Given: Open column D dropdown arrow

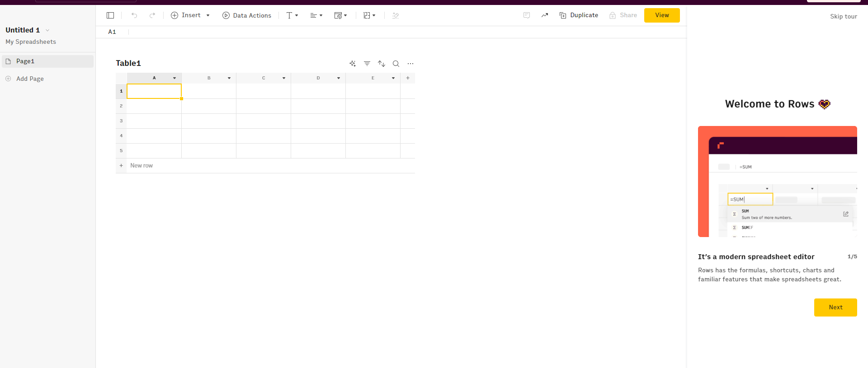Looking at the screenshot, I should (x=339, y=78).
